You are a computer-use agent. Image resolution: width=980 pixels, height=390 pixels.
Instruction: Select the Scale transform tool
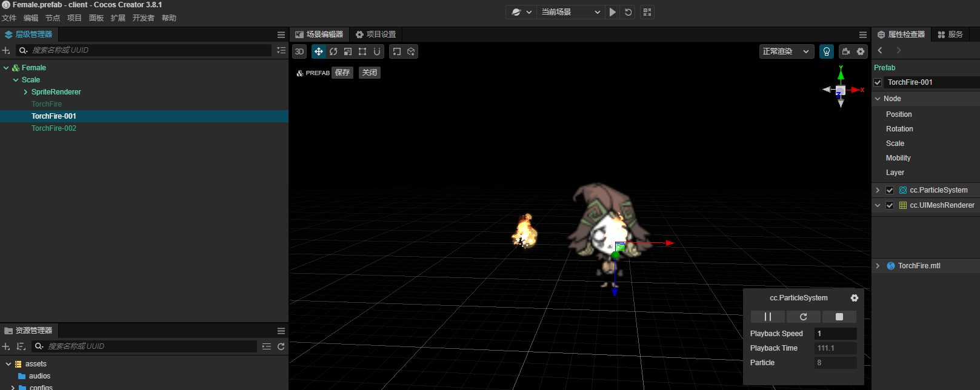(x=348, y=51)
